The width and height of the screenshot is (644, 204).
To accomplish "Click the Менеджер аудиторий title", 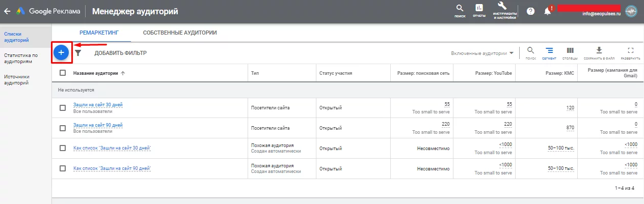I will pos(136,11).
